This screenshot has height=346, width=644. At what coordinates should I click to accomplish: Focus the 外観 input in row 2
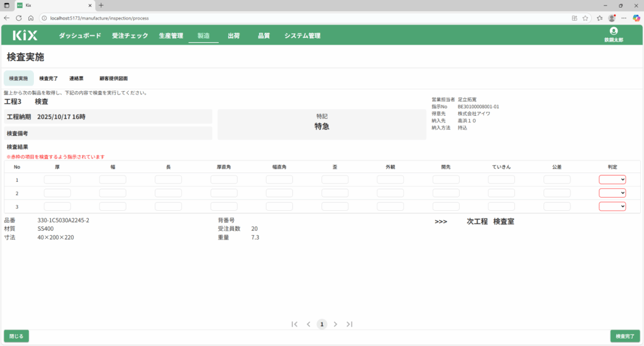[391, 193]
